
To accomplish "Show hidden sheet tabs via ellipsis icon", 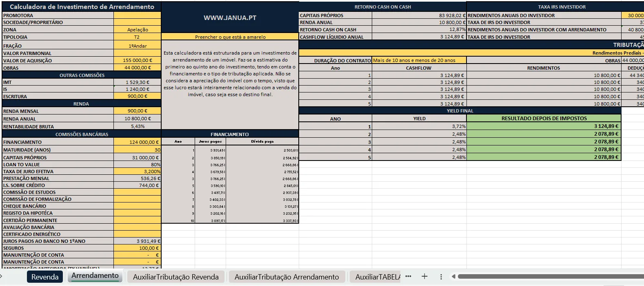I will pyautogui.click(x=408, y=277).
